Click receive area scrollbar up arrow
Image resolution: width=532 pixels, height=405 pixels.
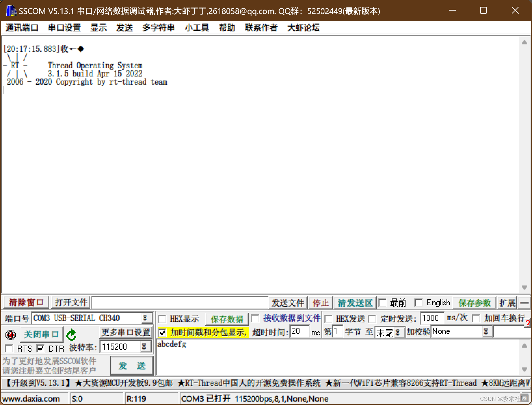pyautogui.click(x=524, y=43)
